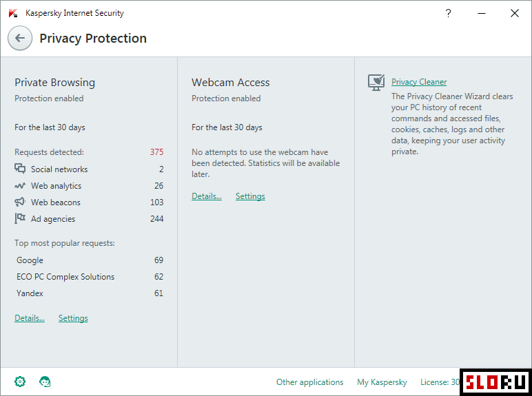The height and width of the screenshot is (396, 532).
Task: Minimize the Kaspersky window
Action: (482, 13)
